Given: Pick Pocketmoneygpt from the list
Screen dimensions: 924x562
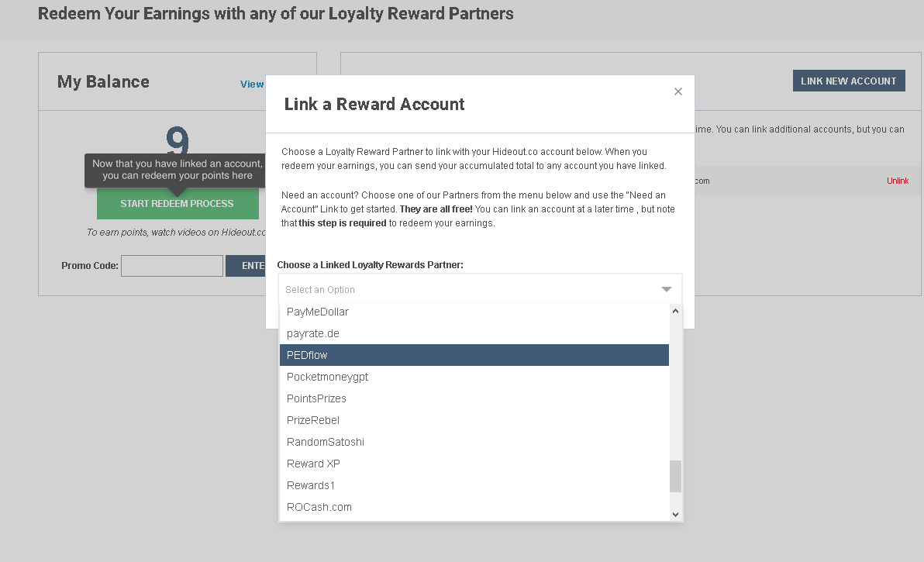Looking at the screenshot, I should point(327,377).
